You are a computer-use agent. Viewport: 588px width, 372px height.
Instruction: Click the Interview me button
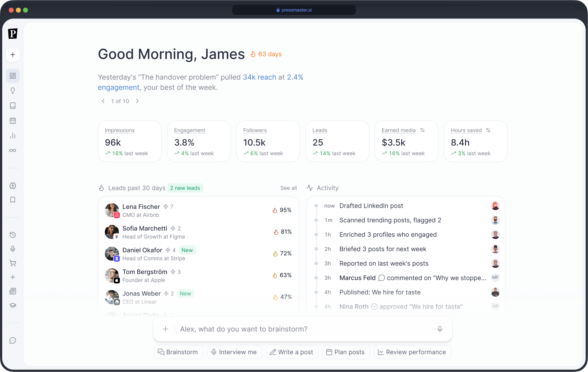click(234, 352)
